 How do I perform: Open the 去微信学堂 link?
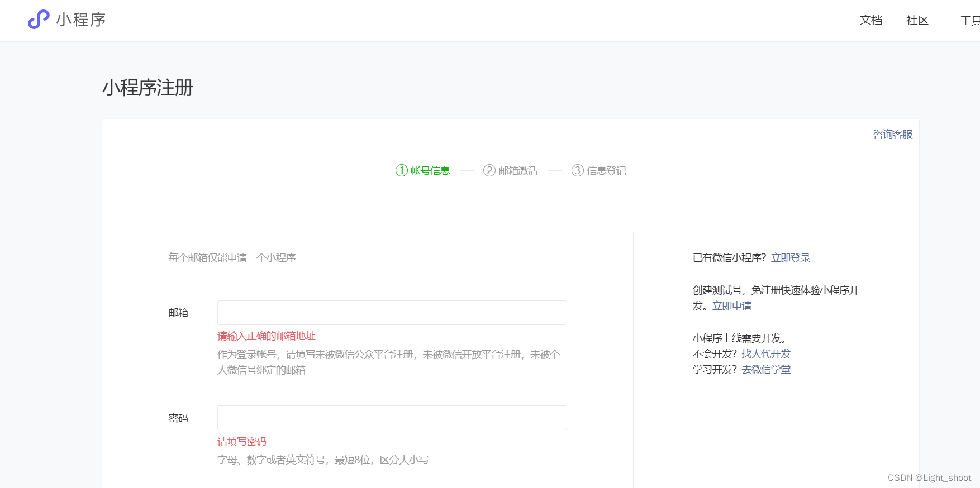click(766, 370)
